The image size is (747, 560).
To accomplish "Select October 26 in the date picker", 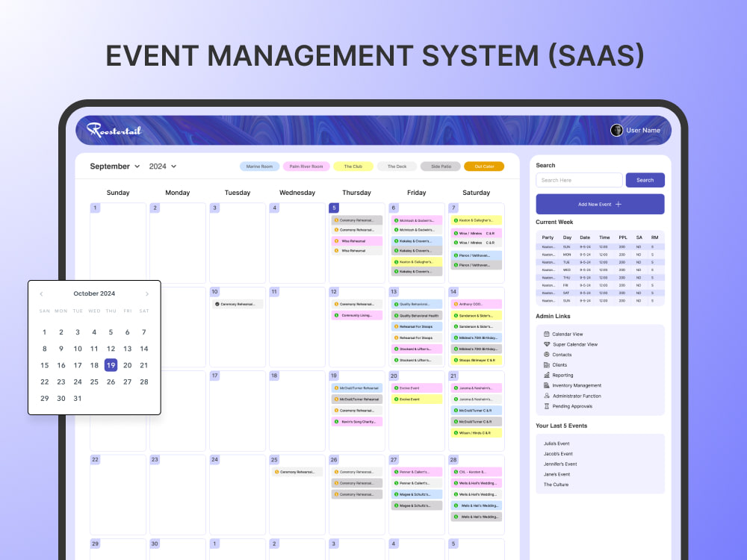I will 111,382.
